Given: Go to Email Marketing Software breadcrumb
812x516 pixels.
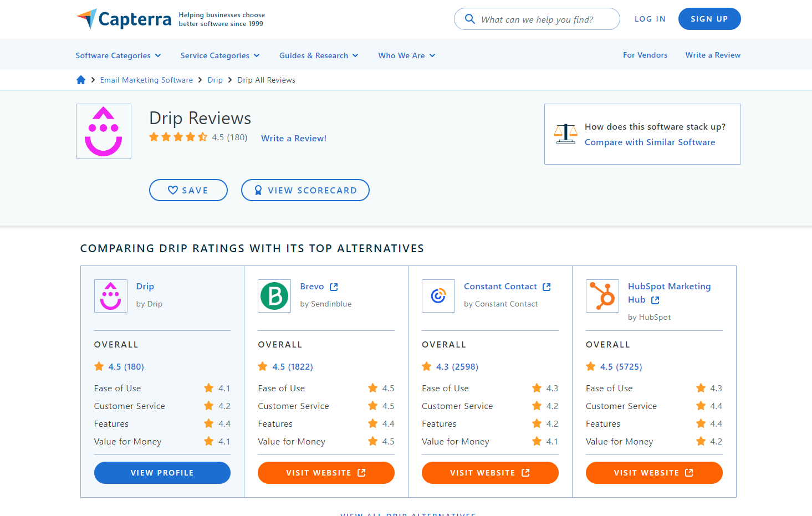Looking at the screenshot, I should tap(146, 80).
